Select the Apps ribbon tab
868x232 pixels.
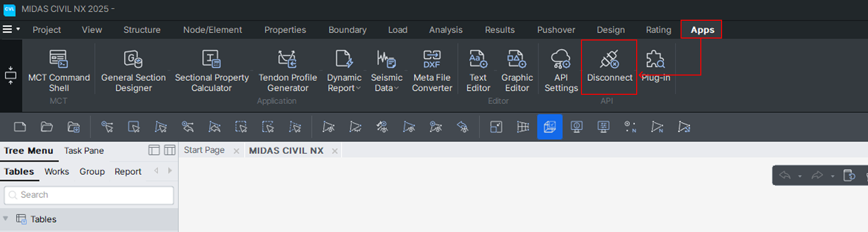(x=702, y=30)
